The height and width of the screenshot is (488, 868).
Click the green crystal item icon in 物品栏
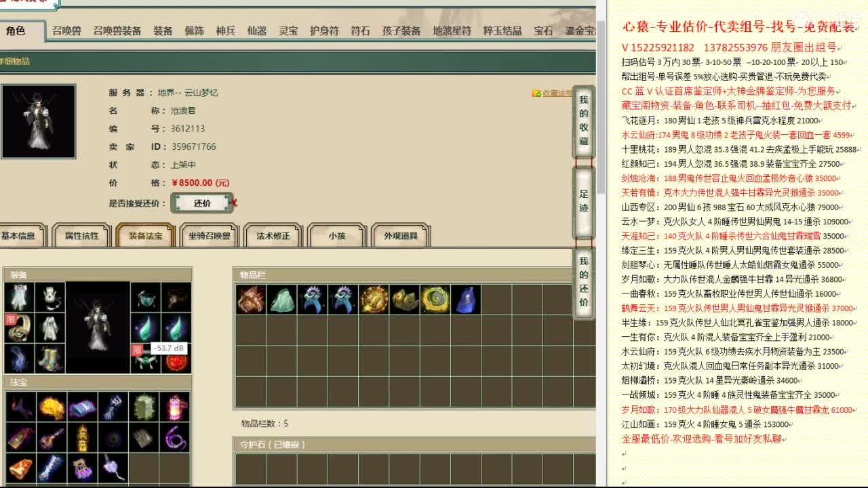coord(280,298)
